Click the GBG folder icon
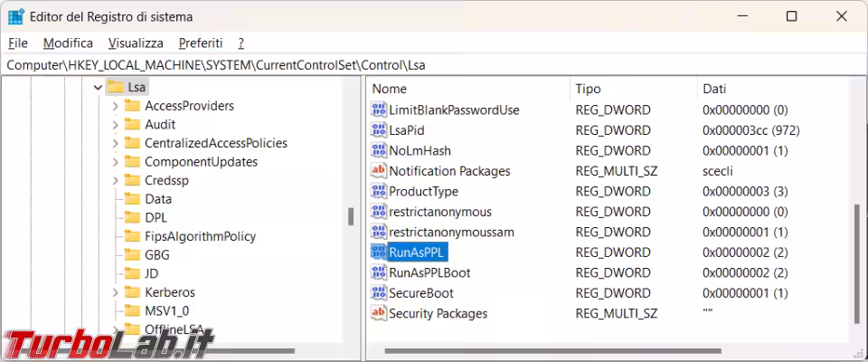This screenshot has height=362, width=868. point(132,255)
